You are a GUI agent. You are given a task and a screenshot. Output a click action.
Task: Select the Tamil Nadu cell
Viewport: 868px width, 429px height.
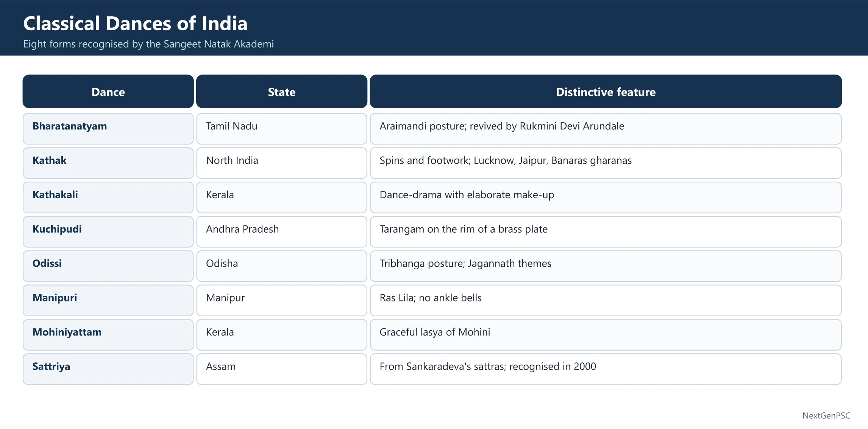(x=281, y=129)
